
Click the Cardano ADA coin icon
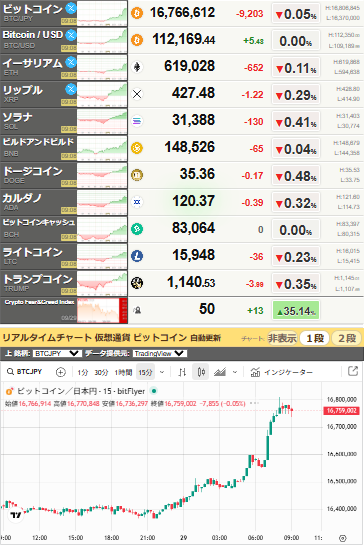[137, 202]
